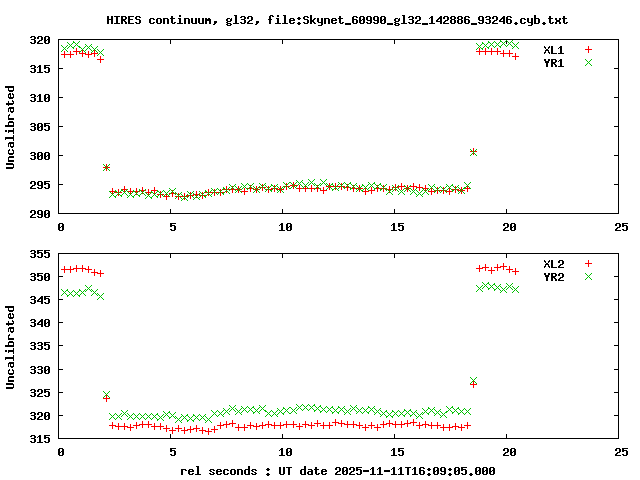Click the isolated bottom-plot green cross near 327.5
Viewport: 640px width, 480px height.
click(x=473, y=380)
